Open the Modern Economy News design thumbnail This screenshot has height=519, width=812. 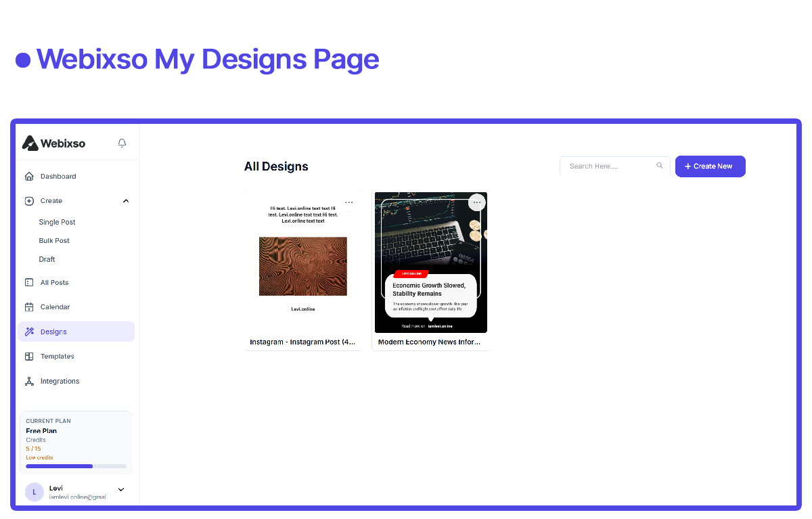tap(431, 263)
